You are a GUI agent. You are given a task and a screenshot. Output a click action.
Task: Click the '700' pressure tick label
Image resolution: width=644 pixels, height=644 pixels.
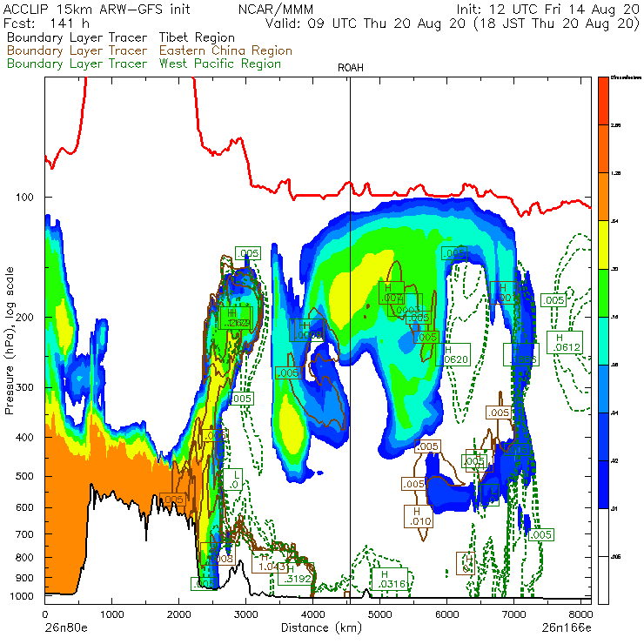point(24,534)
